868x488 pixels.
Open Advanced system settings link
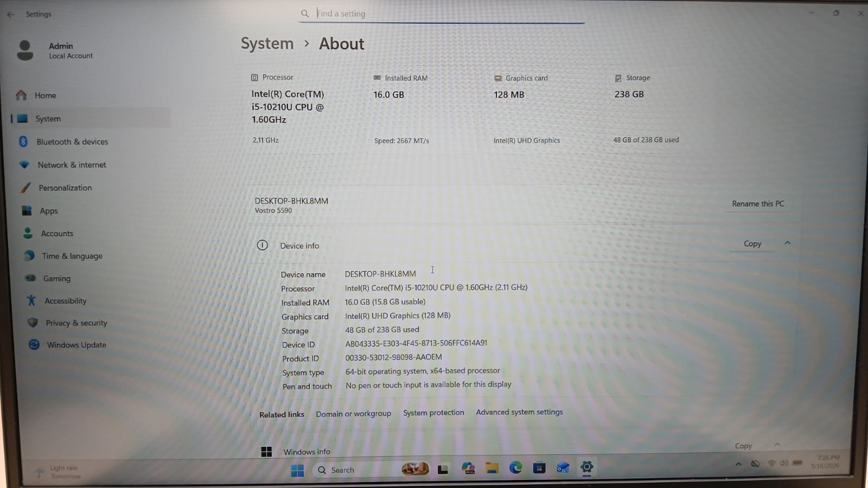coord(519,412)
